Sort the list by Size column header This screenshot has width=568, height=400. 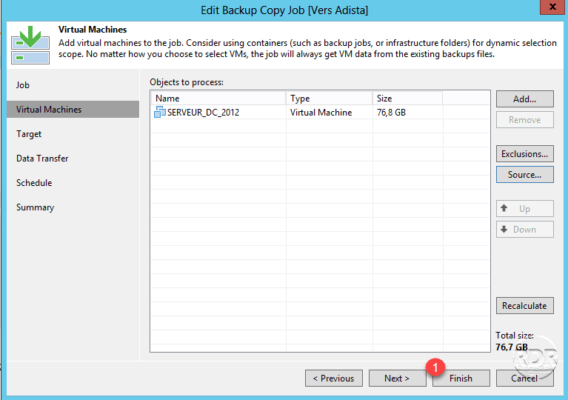pyautogui.click(x=408, y=99)
